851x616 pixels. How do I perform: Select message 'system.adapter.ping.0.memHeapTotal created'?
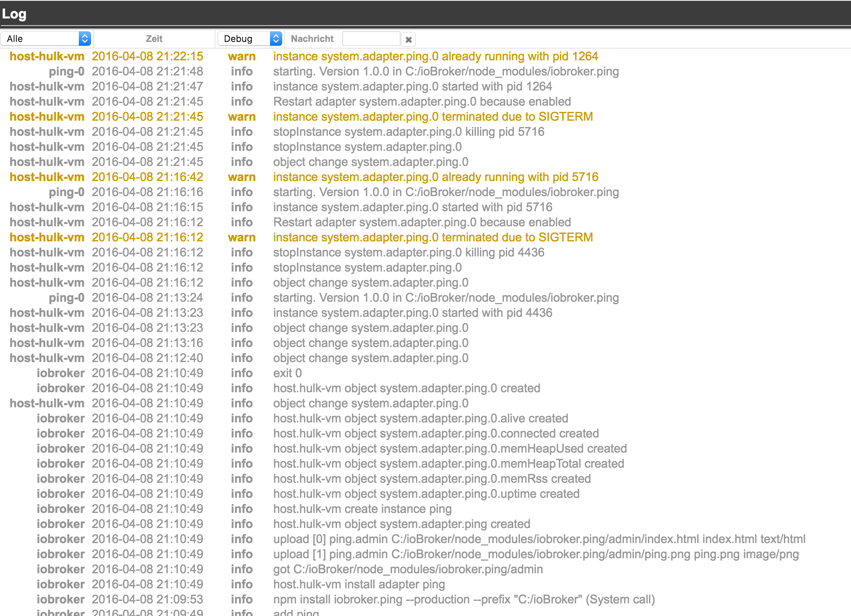[x=449, y=463]
